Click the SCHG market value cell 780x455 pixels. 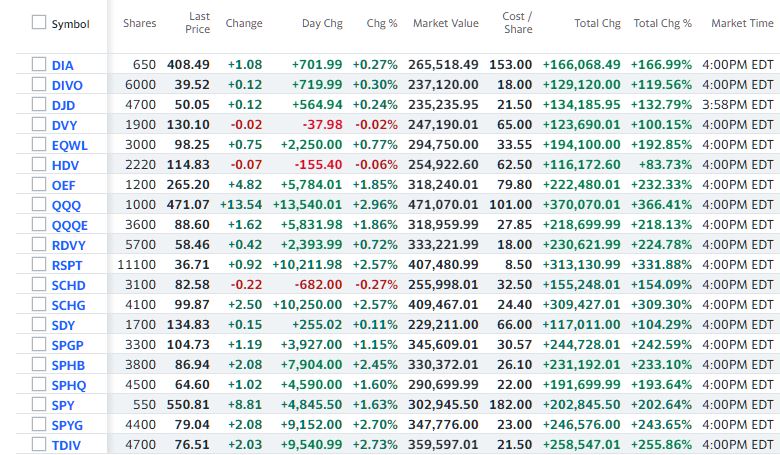pyautogui.click(x=443, y=305)
